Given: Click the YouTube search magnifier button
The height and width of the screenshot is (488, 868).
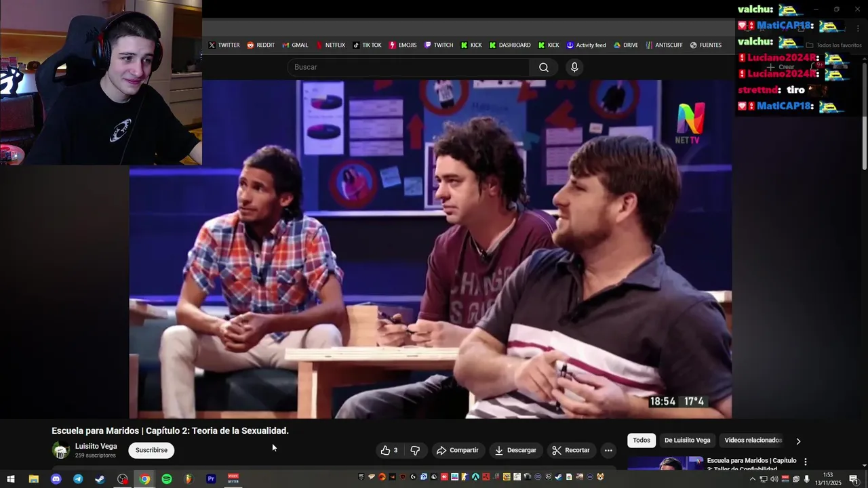Looking at the screenshot, I should pyautogui.click(x=544, y=67).
